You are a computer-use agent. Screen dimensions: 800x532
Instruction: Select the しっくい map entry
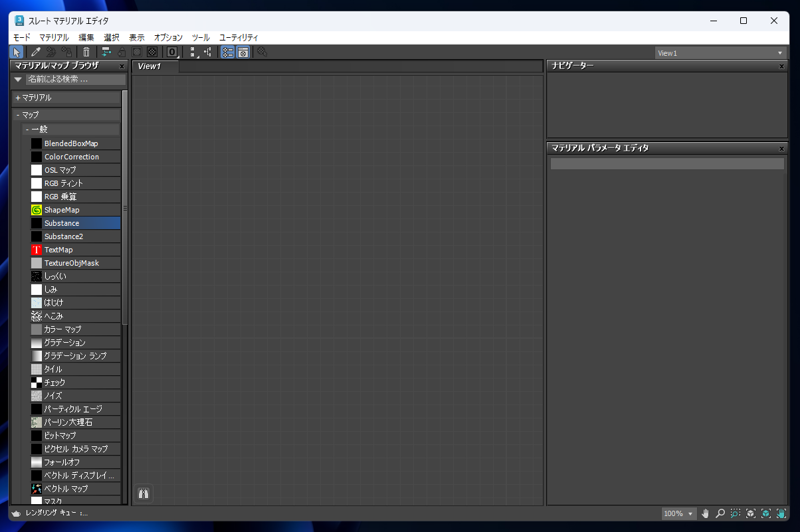click(76, 276)
